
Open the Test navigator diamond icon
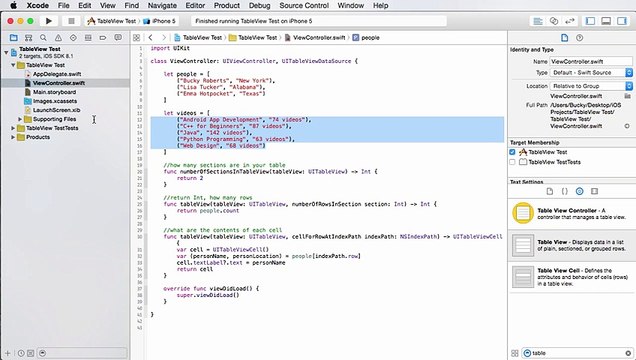tap(73, 38)
